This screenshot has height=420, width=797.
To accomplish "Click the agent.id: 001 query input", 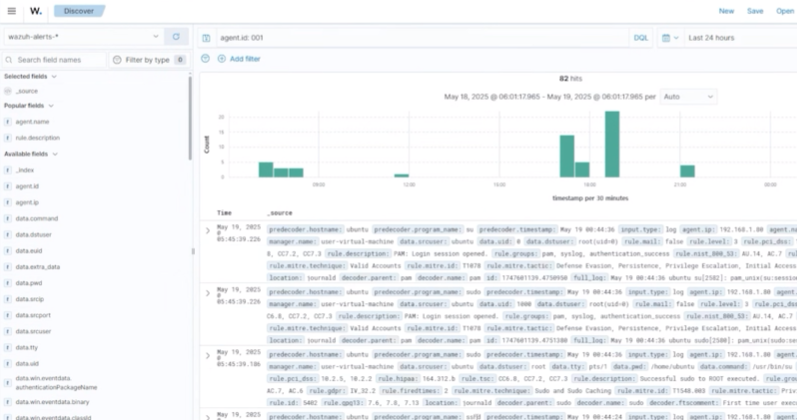I will [x=422, y=38].
